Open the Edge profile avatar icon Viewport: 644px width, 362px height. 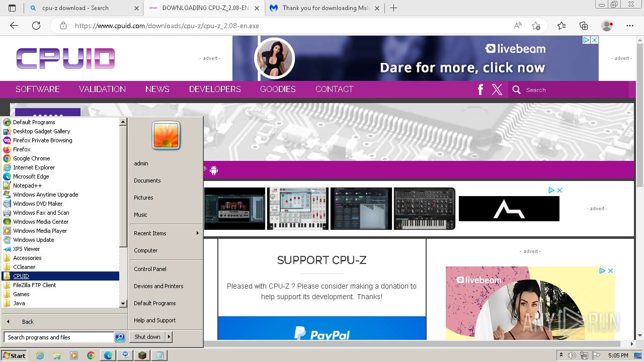click(x=607, y=26)
